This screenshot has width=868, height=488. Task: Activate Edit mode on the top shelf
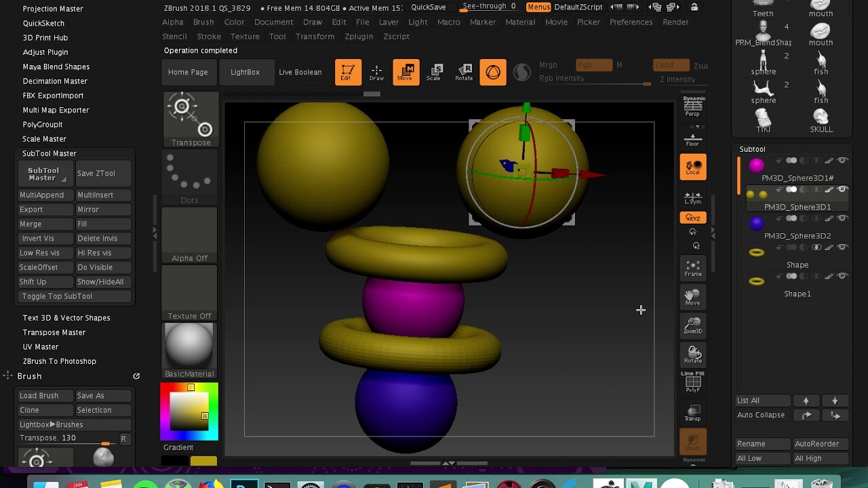348,72
